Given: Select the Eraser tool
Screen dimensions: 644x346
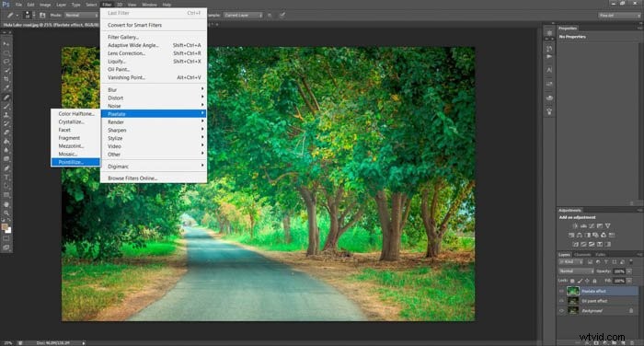Looking at the screenshot, I should point(6,133).
